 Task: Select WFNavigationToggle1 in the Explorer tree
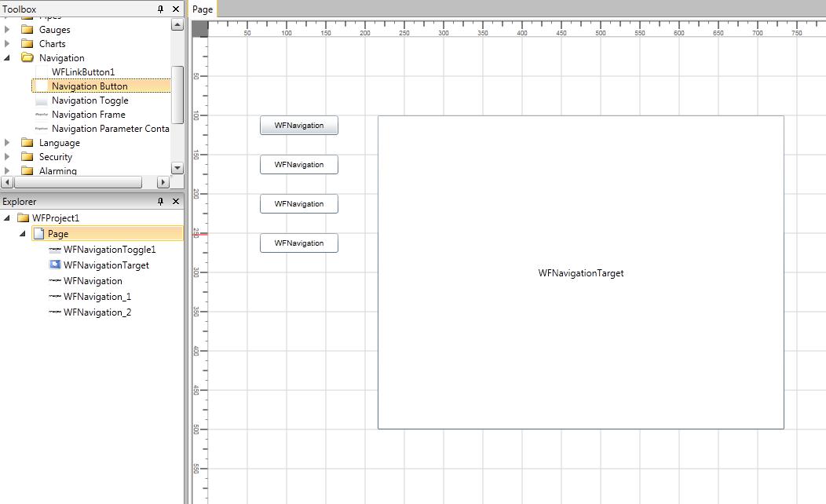[x=109, y=250]
